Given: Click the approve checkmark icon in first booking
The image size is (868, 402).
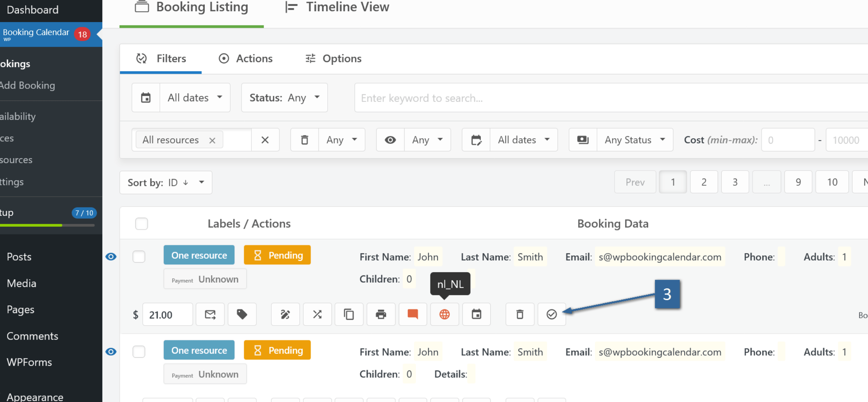Looking at the screenshot, I should (x=551, y=314).
